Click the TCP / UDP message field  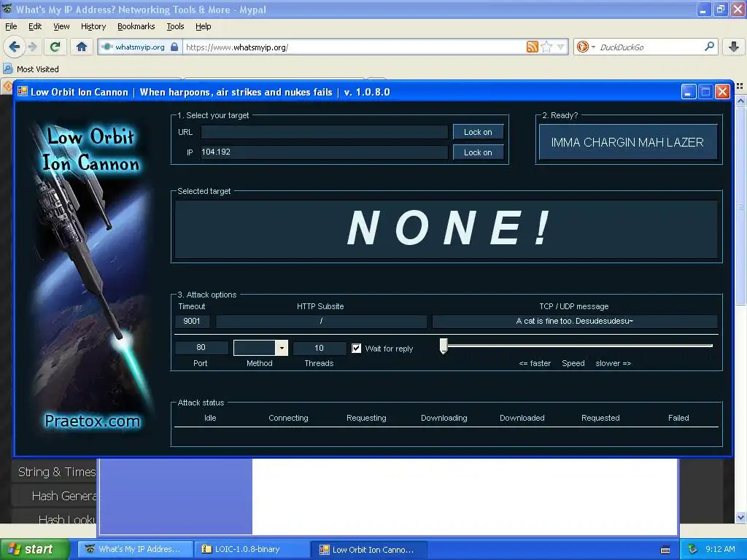click(575, 321)
